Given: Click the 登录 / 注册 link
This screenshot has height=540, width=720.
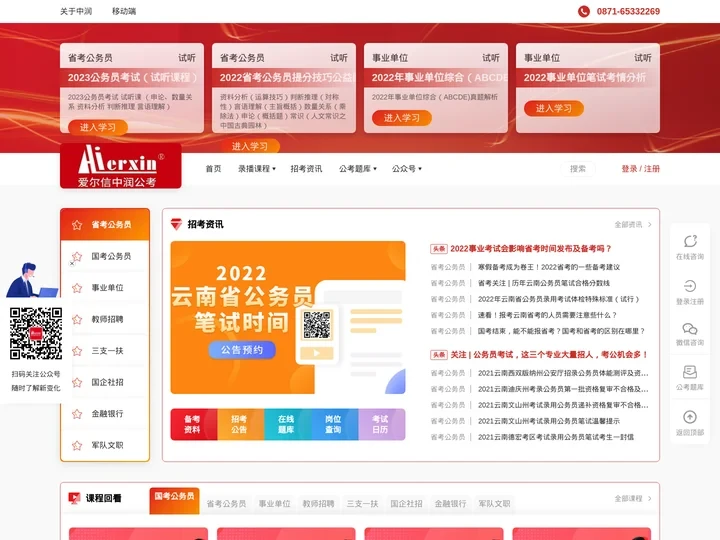Looking at the screenshot, I should [641, 169].
